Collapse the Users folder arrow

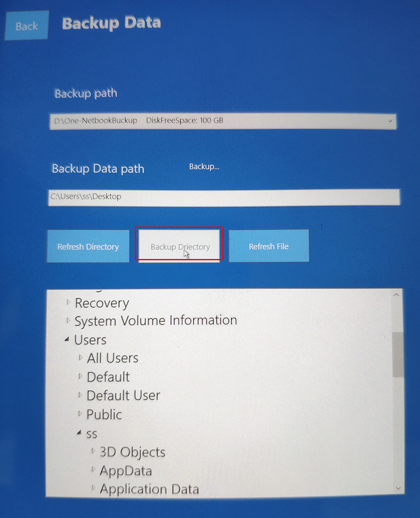pyautogui.click(x=67, y=339)
